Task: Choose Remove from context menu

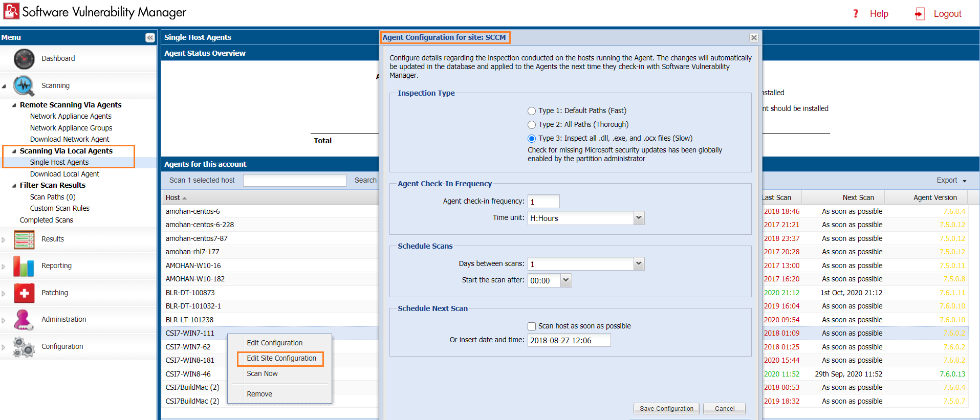Action: coord(259,394)
